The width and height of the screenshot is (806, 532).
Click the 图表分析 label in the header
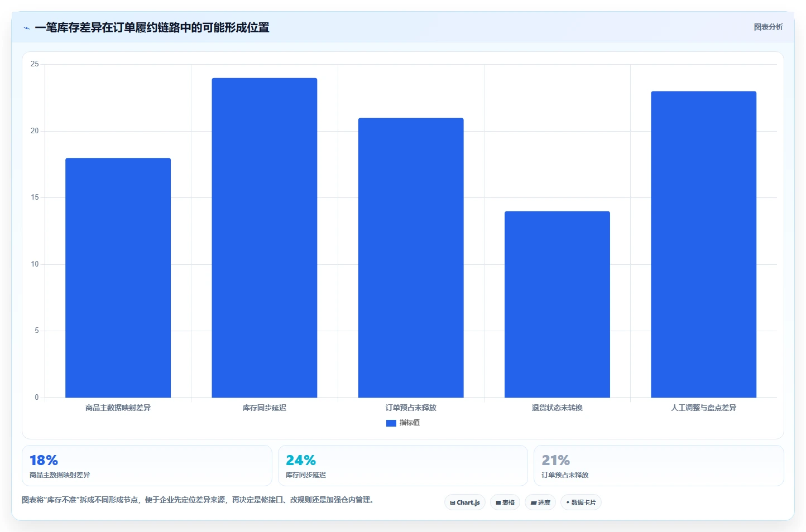(x=768, y=27)
